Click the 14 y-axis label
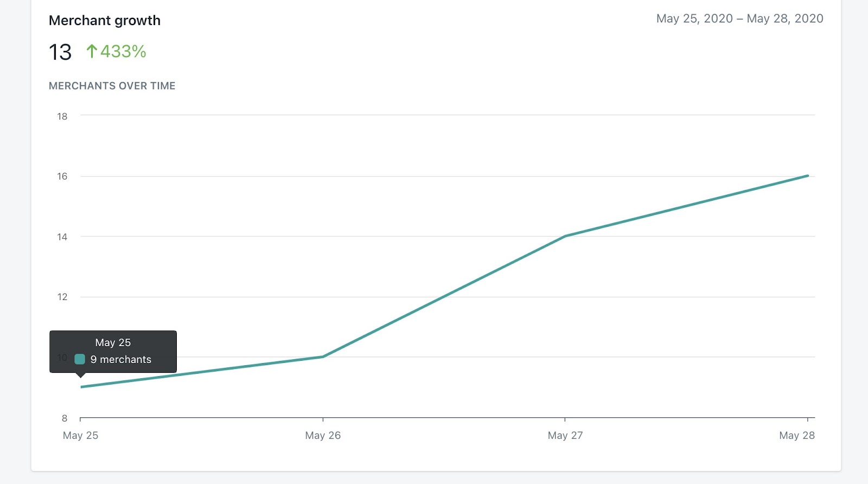The image size is (868, 484). coord(62,237)
